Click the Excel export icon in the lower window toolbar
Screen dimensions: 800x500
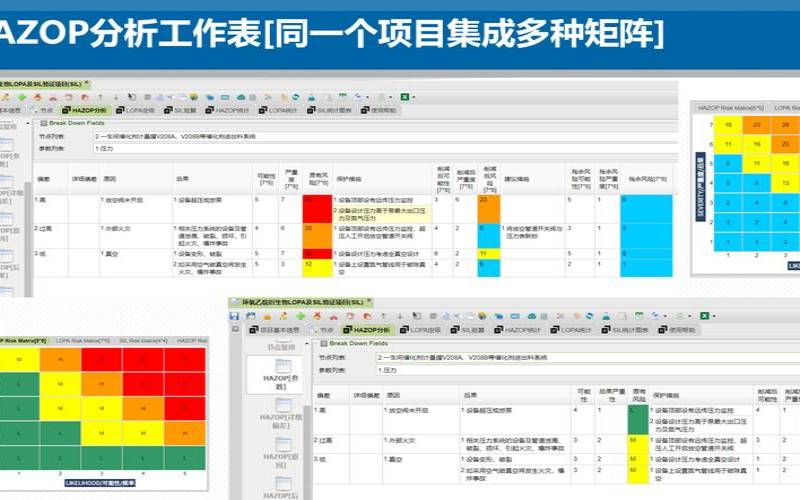(705, 316)
